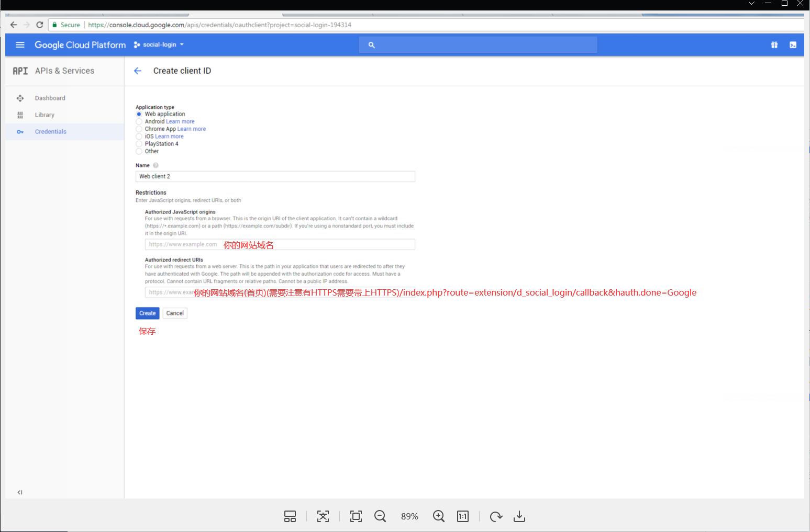Click the browser address bar URL
Viewport: 810px width, 532px height.
click(220, 25)
